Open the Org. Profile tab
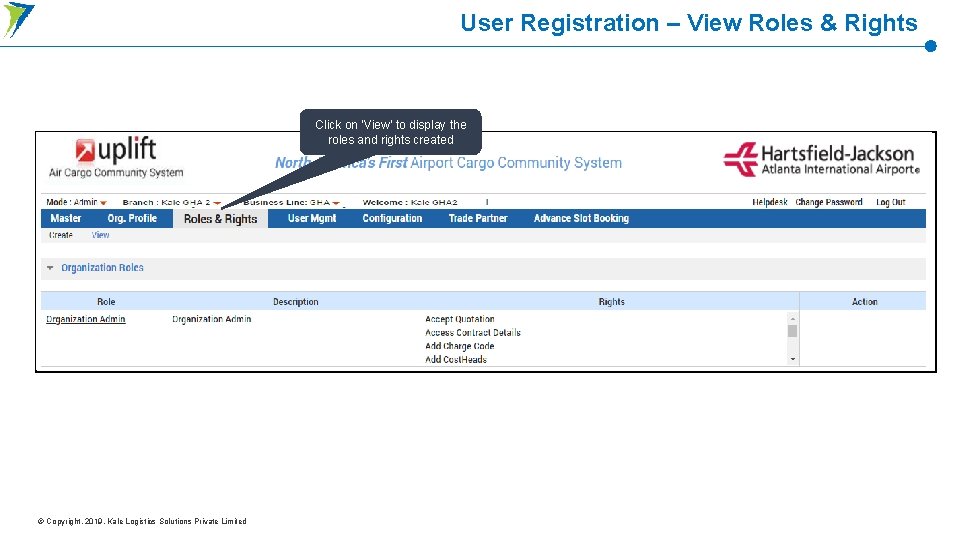Viewport: 960px width, 540px height. (x=132, y=219)
